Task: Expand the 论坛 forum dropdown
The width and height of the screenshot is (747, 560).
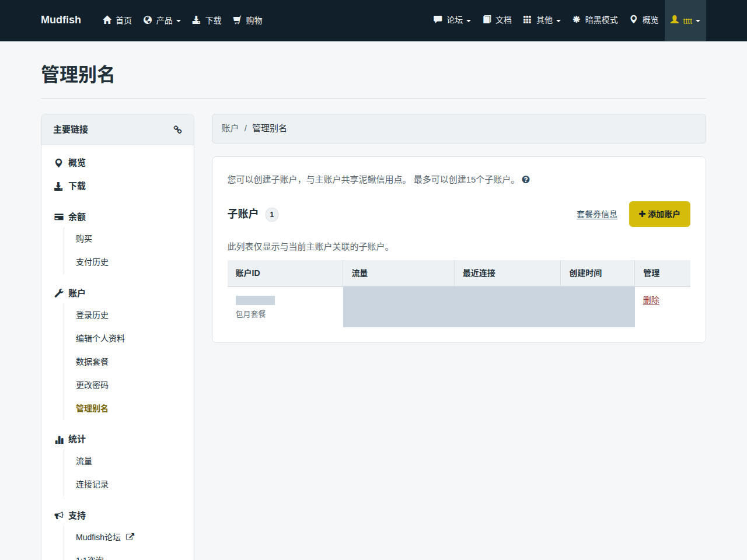Action: click(x=452, y=20)
